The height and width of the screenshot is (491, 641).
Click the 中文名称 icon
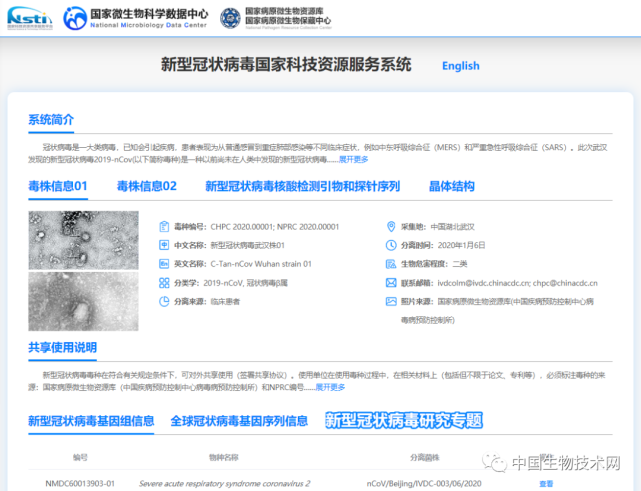164,245
